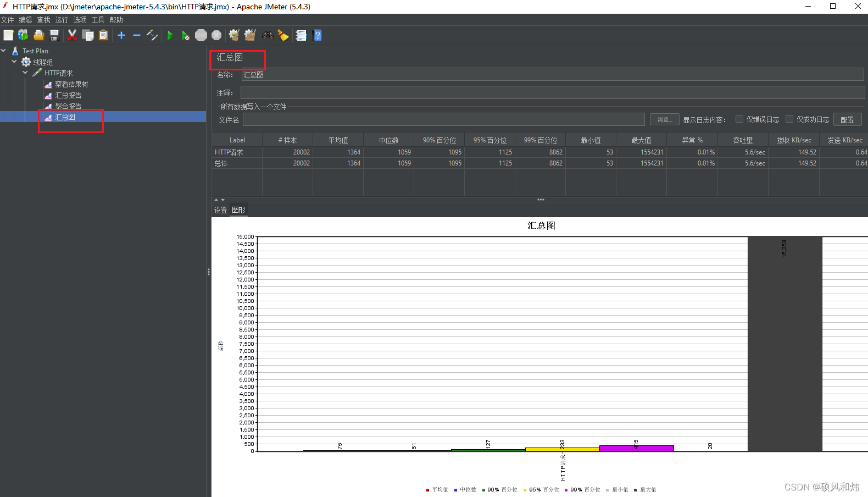Switch to the 图形 tab
Image resolution: width=868 pixels, height=497 pixels.
239,210
